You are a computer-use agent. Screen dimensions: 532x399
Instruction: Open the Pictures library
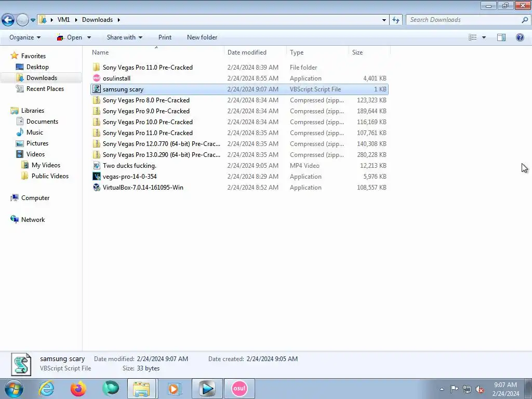click(37, 143)
